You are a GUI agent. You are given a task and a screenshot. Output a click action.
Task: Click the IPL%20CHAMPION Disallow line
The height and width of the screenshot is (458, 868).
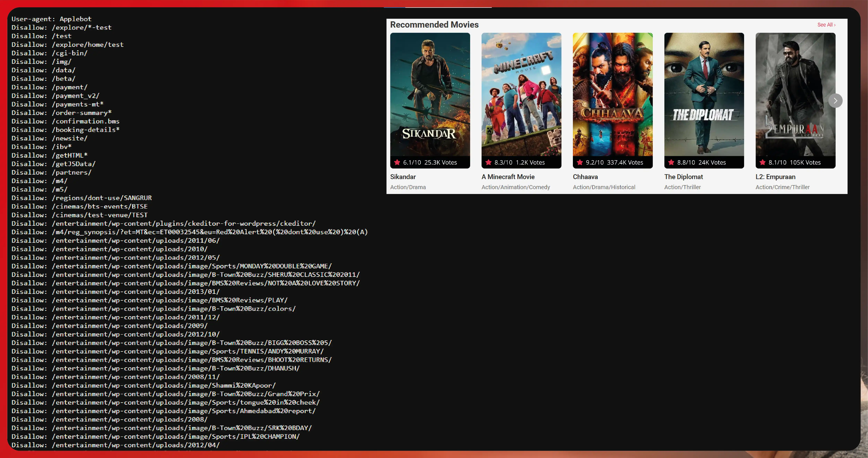tap(156, 437)
